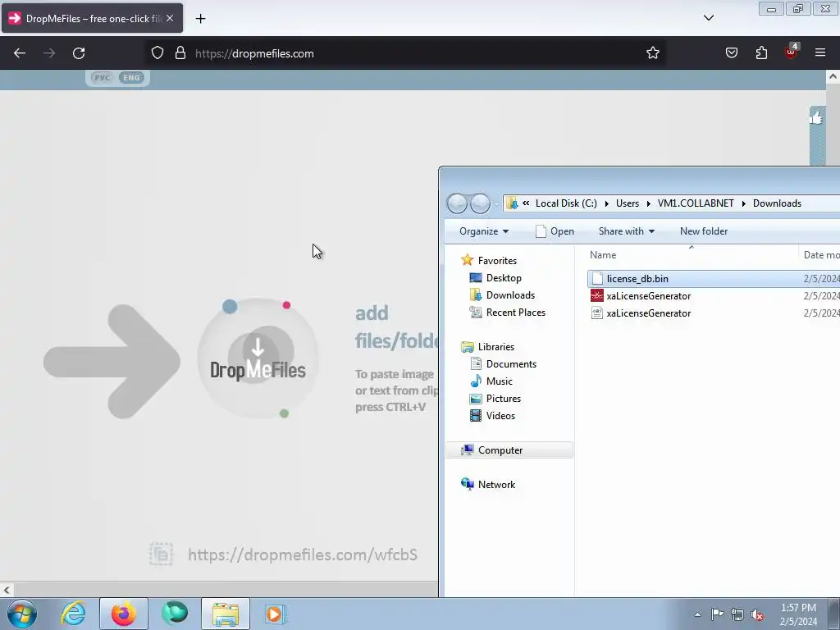This screenshot has width=840, height=630.
Task: Click the Firefox back arrow
Action: click(x=20, y=53)
